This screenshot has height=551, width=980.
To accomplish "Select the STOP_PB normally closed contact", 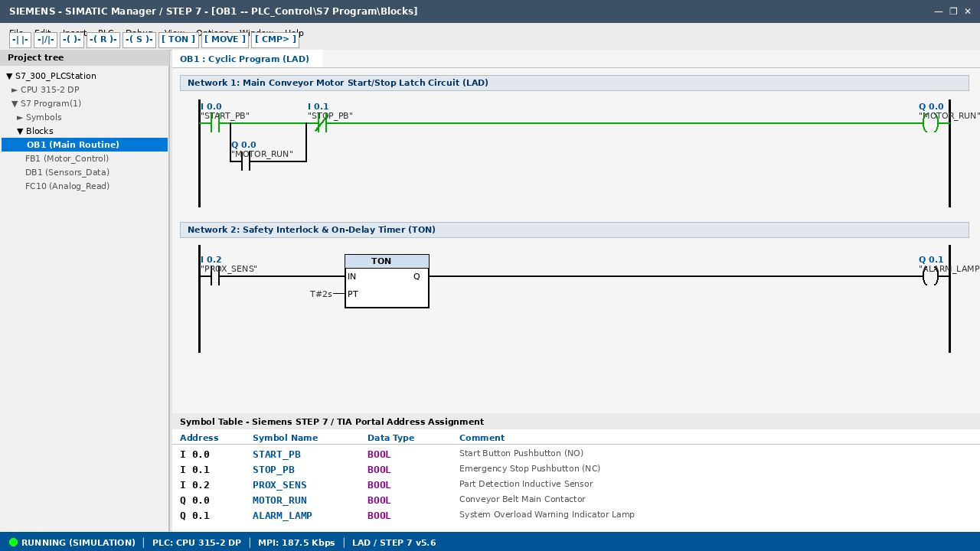I will click(322, 123).
